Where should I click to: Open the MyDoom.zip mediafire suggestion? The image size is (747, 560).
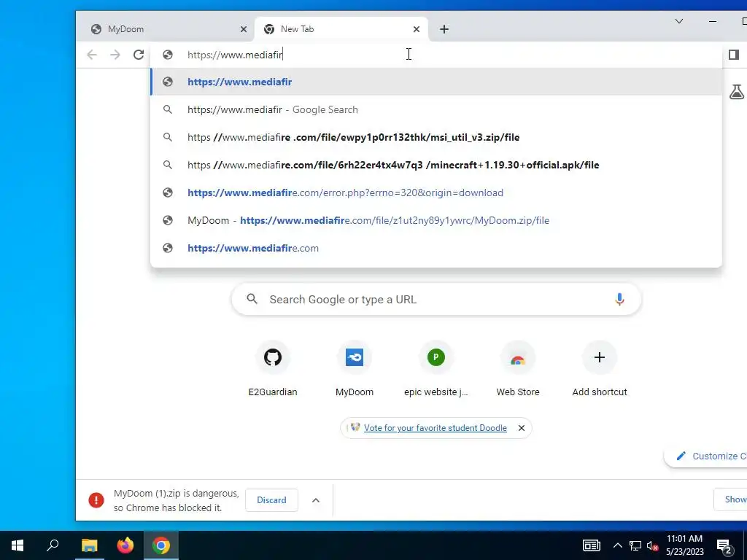coord(436,220)
